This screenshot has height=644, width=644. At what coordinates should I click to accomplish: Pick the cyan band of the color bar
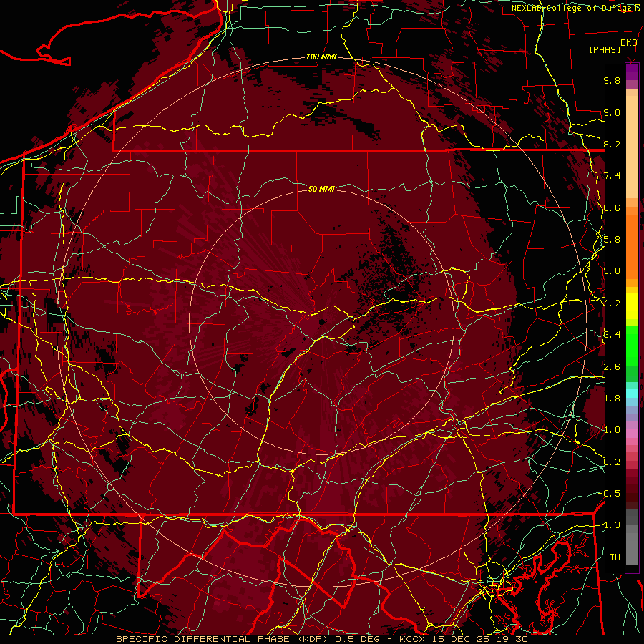632,393
